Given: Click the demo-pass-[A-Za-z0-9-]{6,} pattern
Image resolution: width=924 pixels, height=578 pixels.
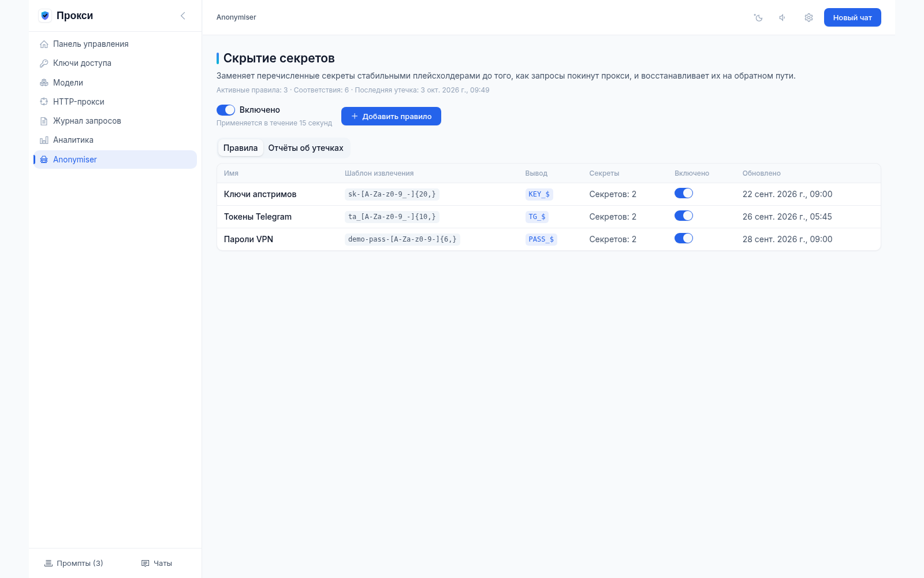Looking at the screenshot, I should click(x=403, y=239).
